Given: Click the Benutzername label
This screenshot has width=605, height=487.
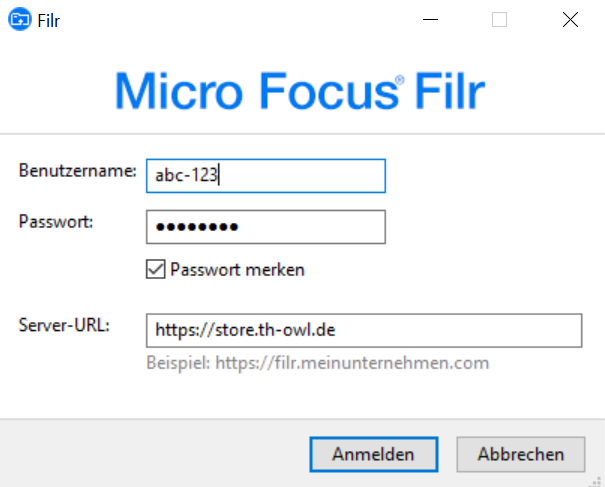Looking at the screenshot, I should tap(77, 171).
